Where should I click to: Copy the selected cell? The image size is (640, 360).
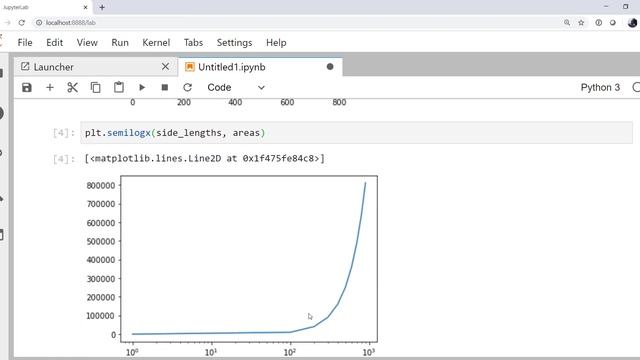click(96, 87)
